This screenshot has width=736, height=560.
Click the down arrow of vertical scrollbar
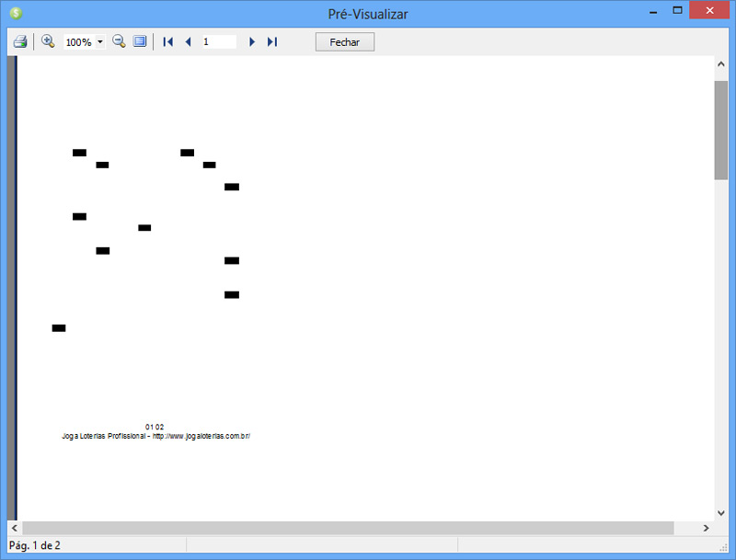(721, 513)
